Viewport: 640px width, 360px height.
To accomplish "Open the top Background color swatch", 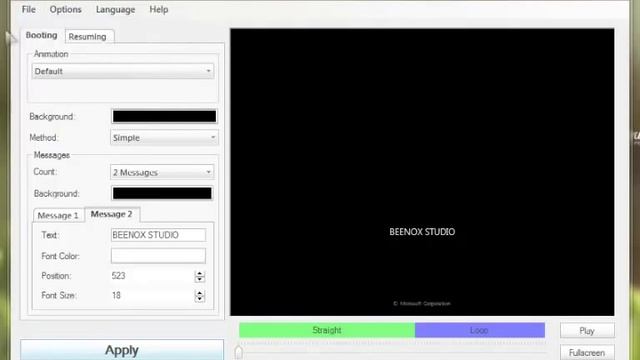I will (164, 116).
